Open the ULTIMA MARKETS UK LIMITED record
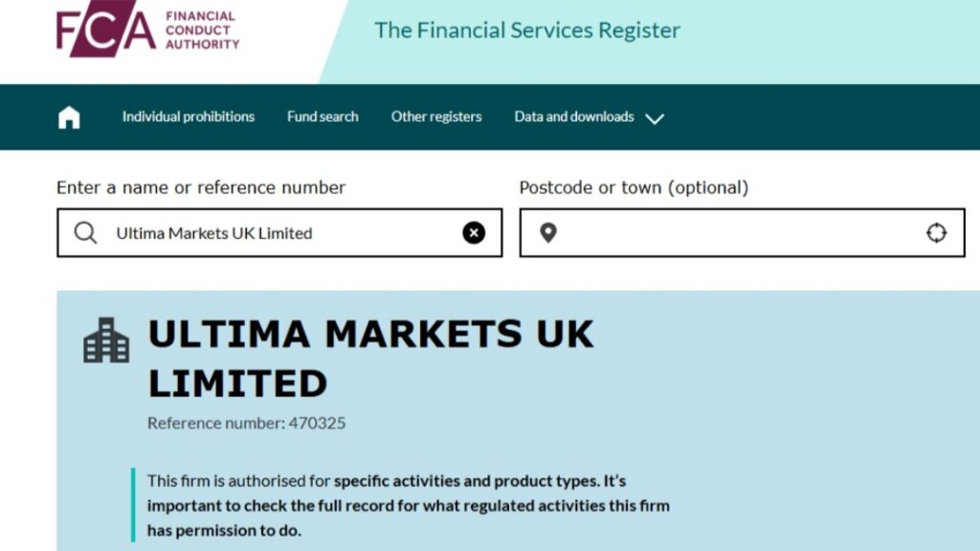This screenshot has width=980, height=551. 369,359
